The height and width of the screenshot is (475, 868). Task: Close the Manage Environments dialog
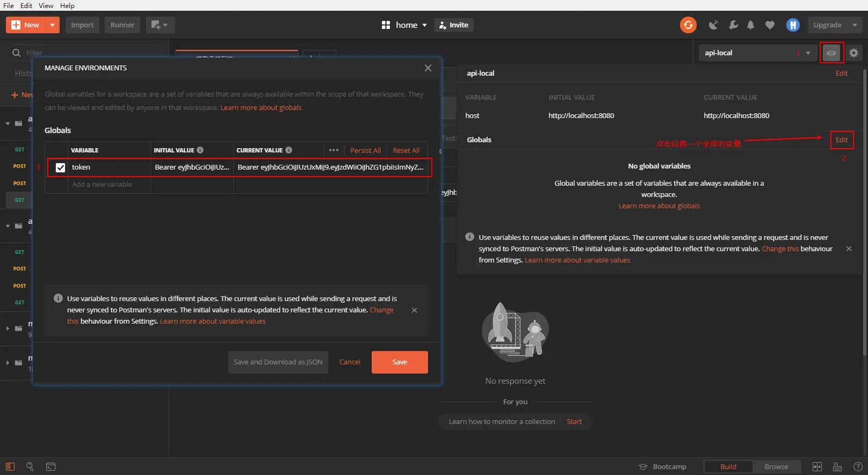pos(428,68)
